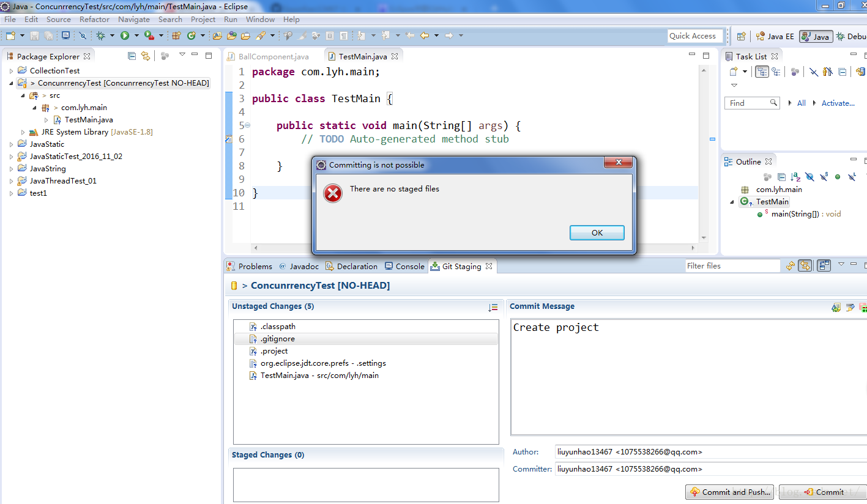Switch to the Java EE perspective
The image size is (867, 504).
[775, 36]
